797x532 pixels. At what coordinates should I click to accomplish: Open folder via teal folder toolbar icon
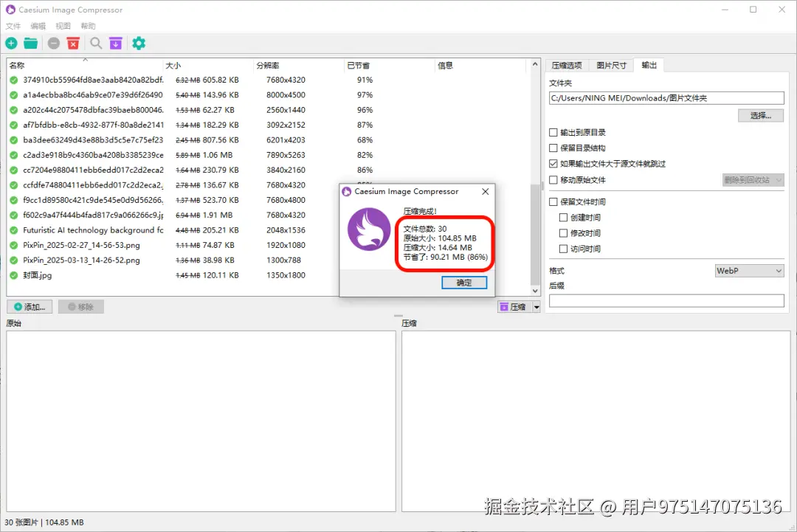pyautogui.click(x=30, y=44)
